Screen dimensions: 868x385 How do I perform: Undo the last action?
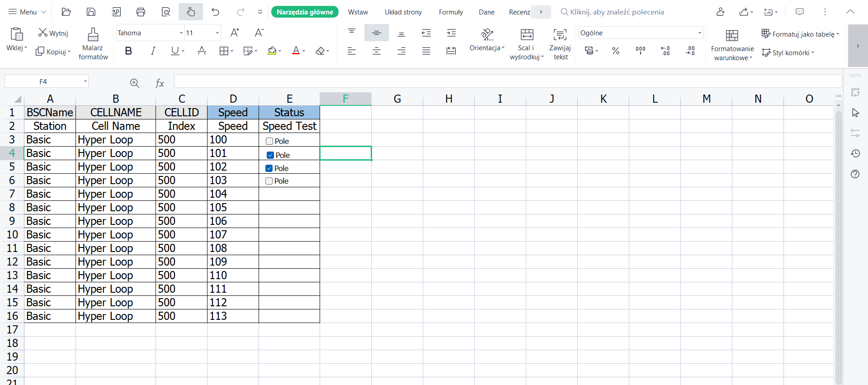(x=216, y=12)
